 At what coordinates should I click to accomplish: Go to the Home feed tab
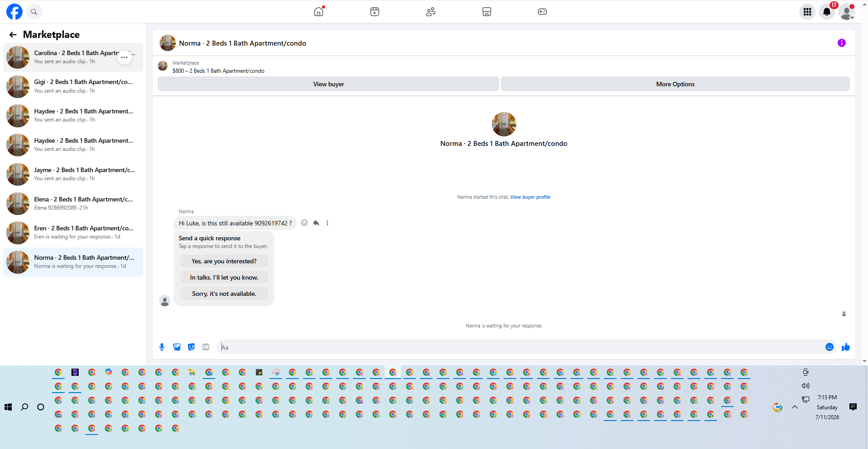pyautogui.click(x=319, y=12)
